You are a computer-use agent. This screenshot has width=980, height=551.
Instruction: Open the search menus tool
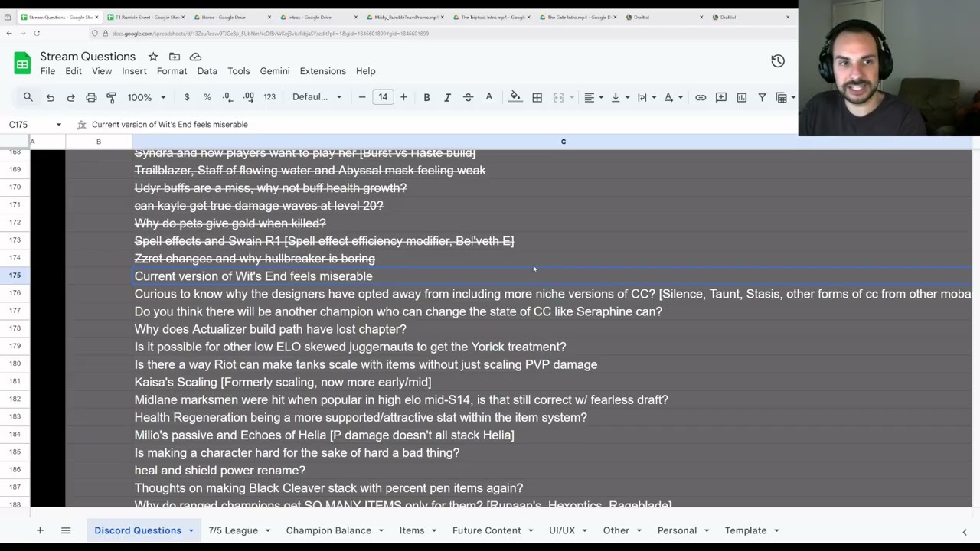[x=28, y=97]
